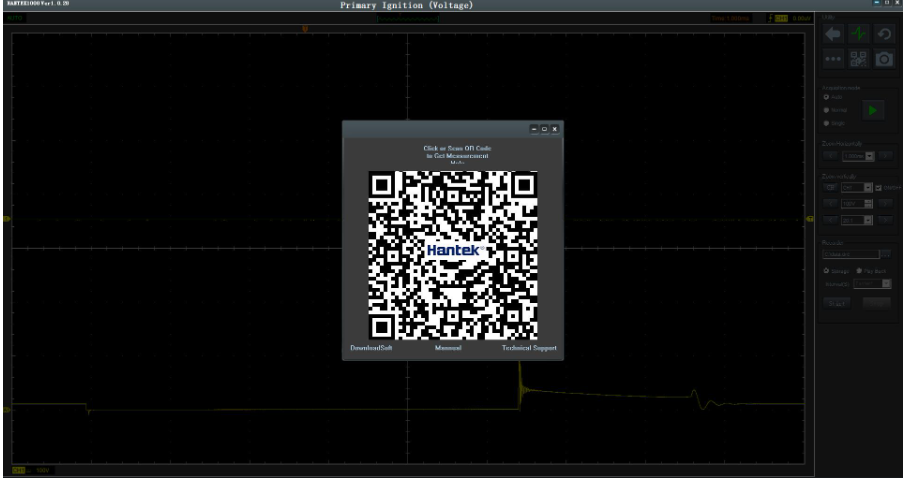Screen dimensions: 904x479
Task: Select the Normal acquisition mode radio
Action: pos(826,110)
